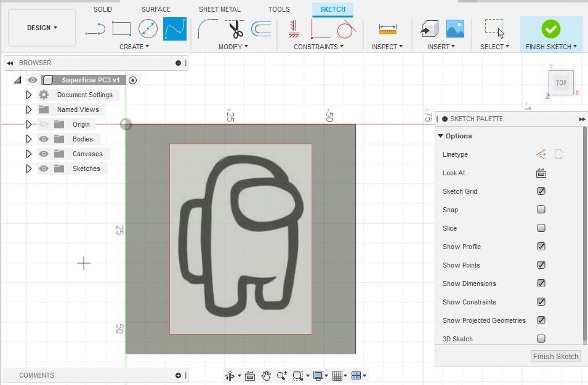This screenshot has height=385, width=588.
Task: Click the SKETCH tab
Action: pos(332,9)
